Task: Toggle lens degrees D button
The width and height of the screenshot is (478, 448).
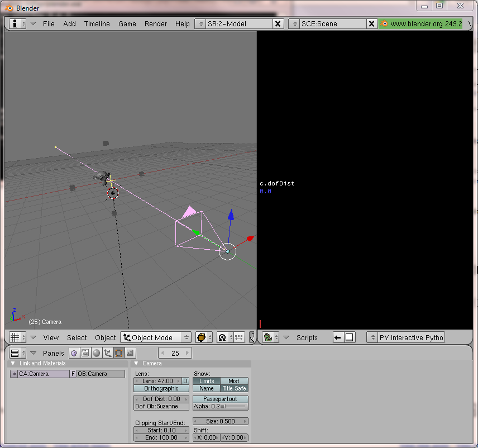Action: click(185, 381)
